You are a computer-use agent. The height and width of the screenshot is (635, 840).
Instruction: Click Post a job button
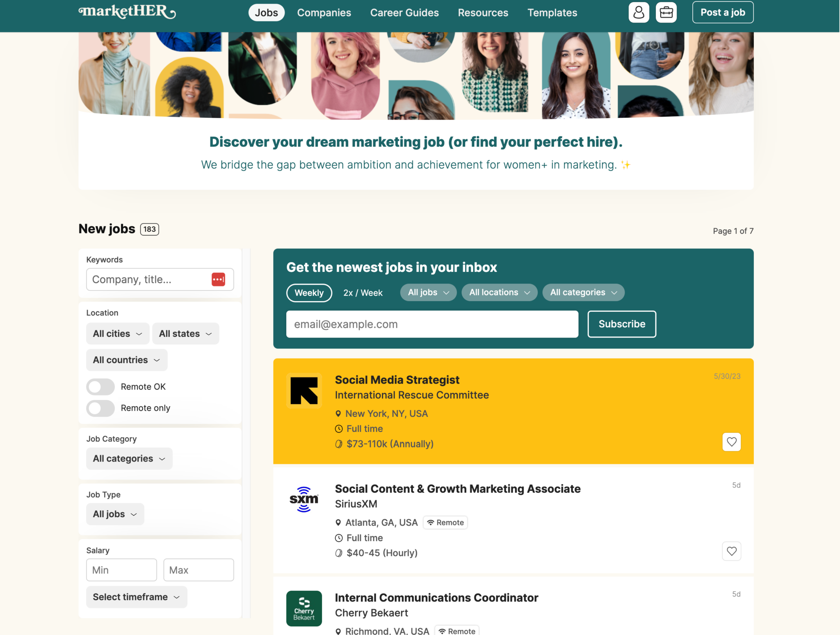click(x=723, y=12)
